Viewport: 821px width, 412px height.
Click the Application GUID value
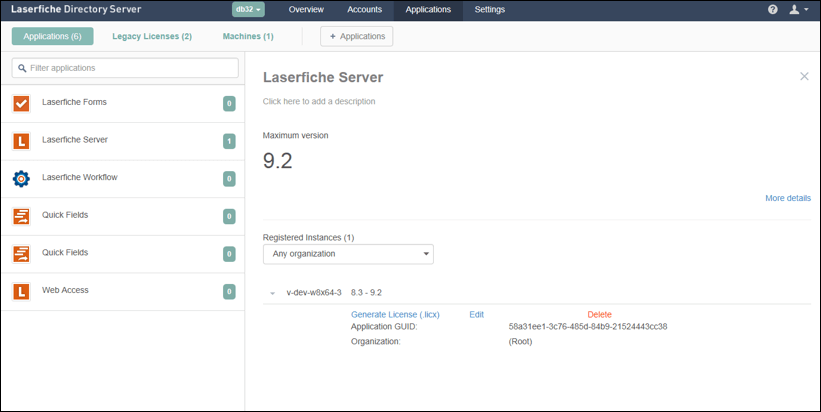[588, 327]
